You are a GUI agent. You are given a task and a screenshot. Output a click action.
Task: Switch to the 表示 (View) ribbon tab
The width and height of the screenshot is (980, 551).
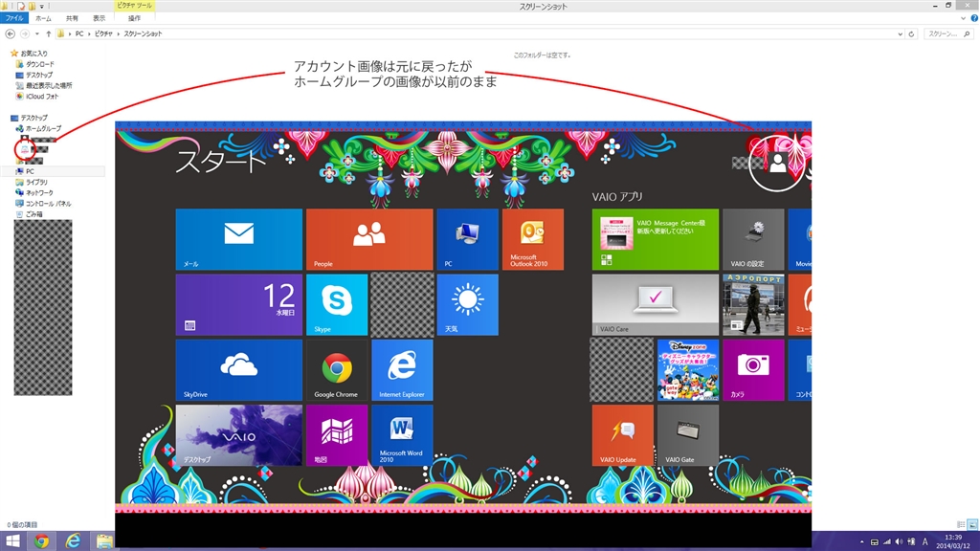click(100, 18)
